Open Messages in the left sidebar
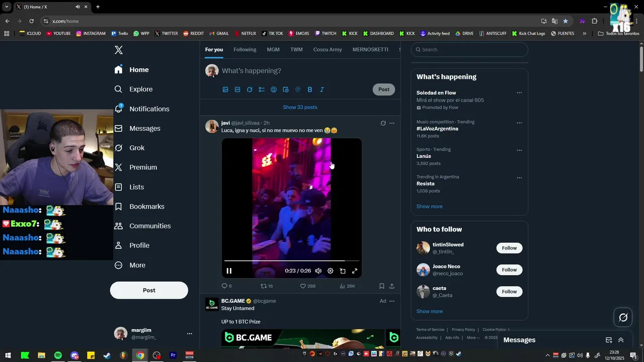This screenshot has height=362, width=644. (137, 128)
